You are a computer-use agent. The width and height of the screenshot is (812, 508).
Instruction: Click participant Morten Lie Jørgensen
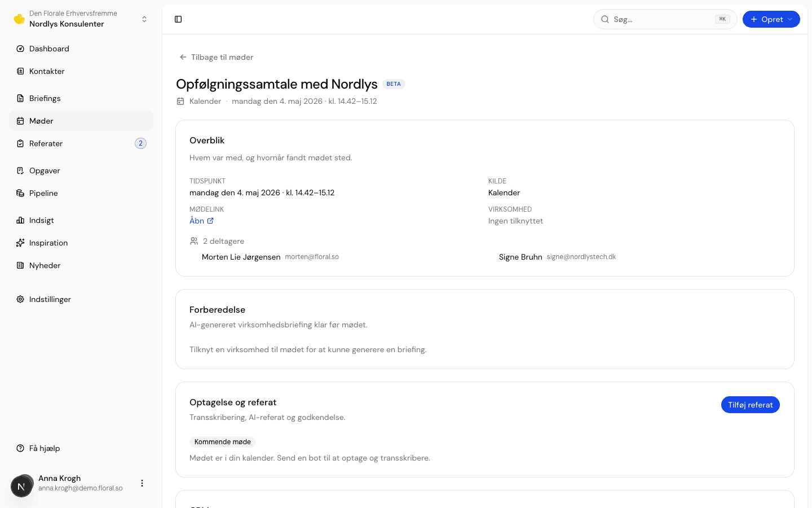[x=241, y=257]
